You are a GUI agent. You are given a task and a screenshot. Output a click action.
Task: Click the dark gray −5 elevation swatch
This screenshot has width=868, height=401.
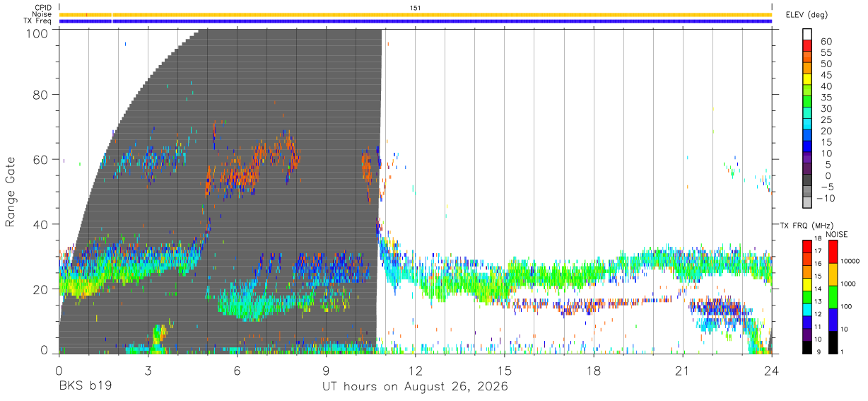pyautogui.click(x=807, y=181)
